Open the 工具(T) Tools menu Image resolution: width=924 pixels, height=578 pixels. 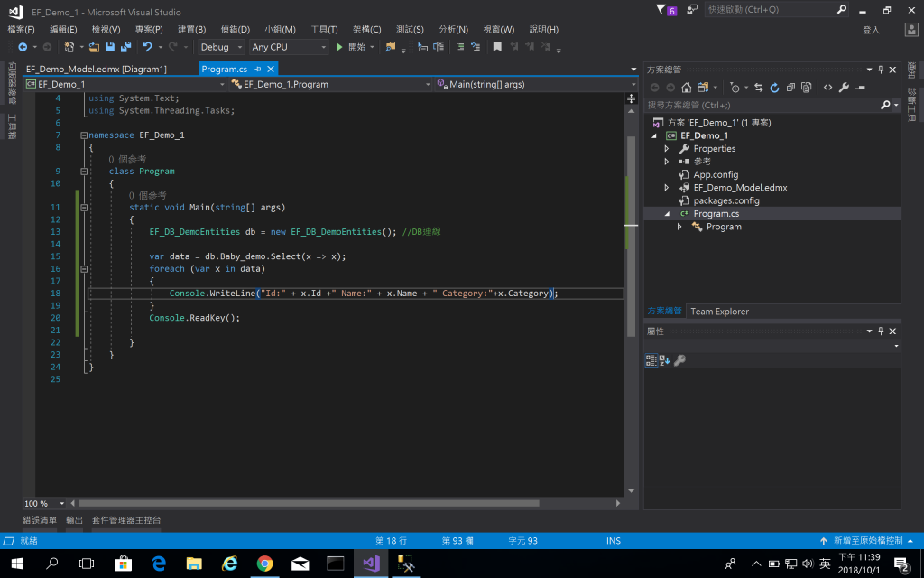324,29
